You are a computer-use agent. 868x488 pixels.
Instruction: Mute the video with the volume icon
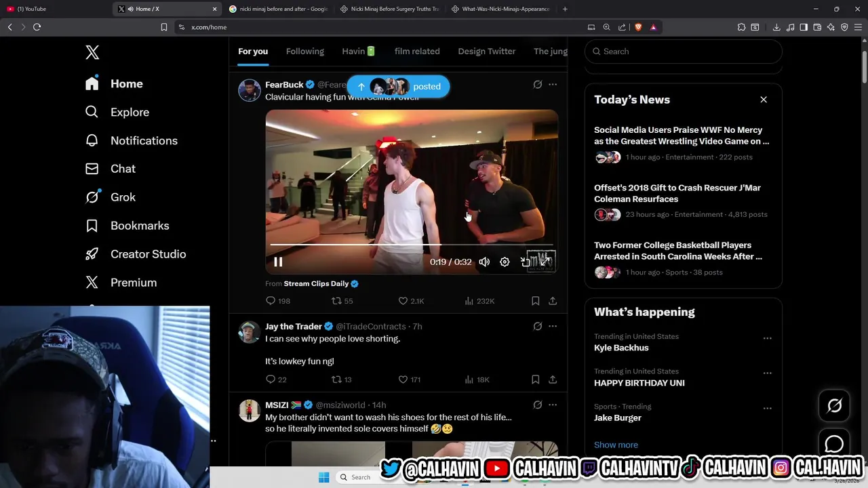point(484,262)
